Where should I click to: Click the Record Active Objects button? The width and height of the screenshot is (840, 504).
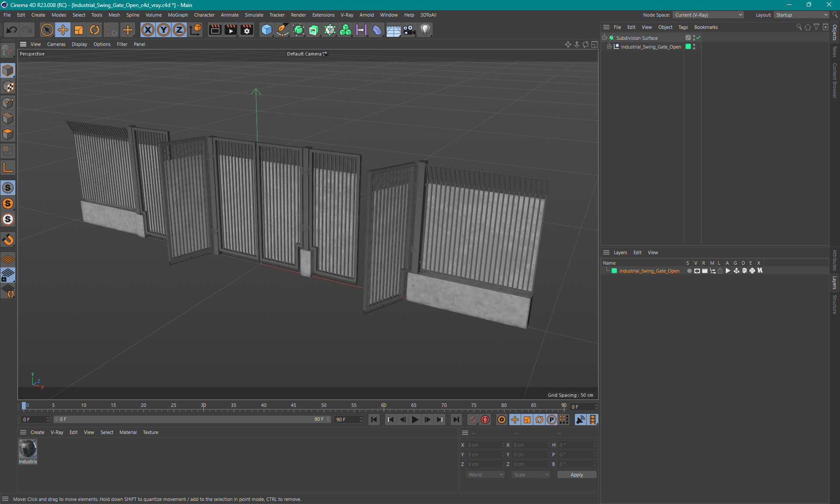[x=472, y=420]
